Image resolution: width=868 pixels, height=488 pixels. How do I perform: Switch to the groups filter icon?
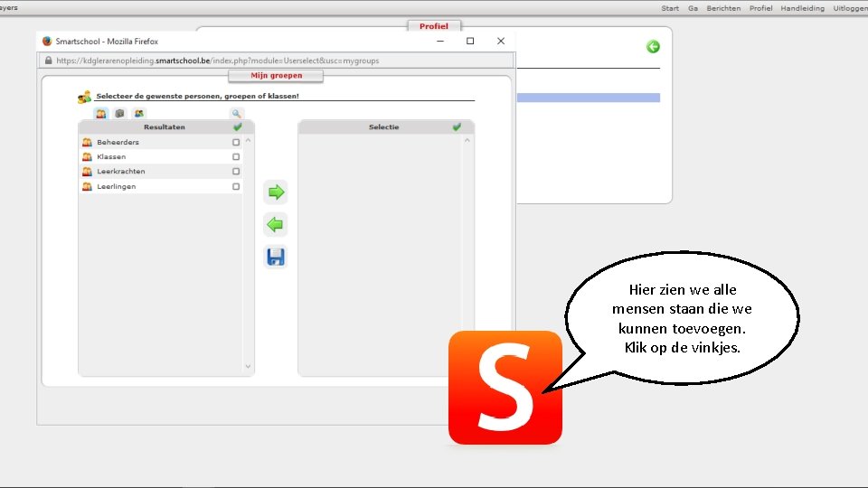pos(100,114)
